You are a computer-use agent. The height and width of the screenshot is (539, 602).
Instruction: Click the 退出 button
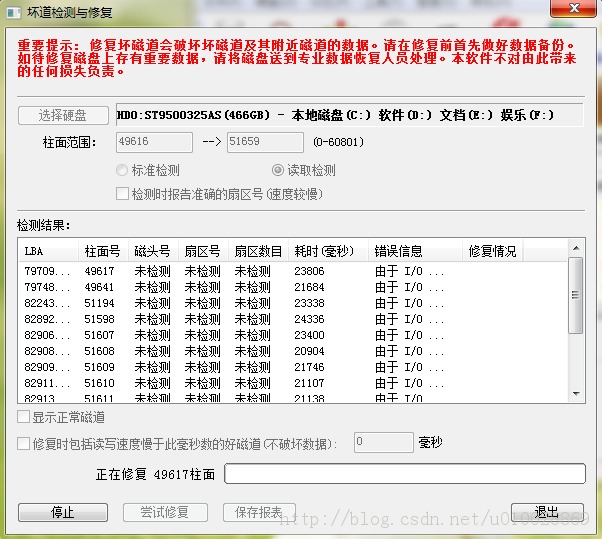click(x=547, y=512)
